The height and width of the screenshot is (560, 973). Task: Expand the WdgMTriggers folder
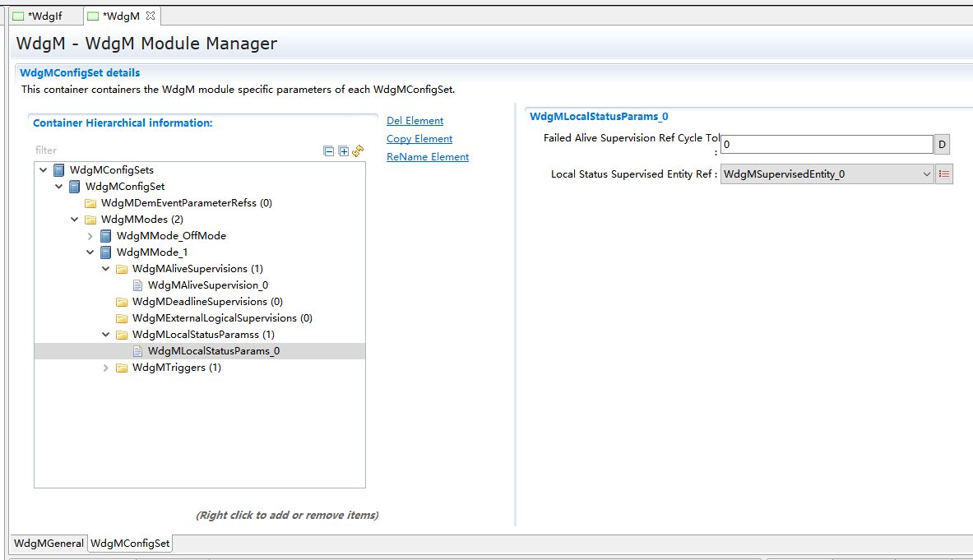pyautogui.click(x=106, y=368)
